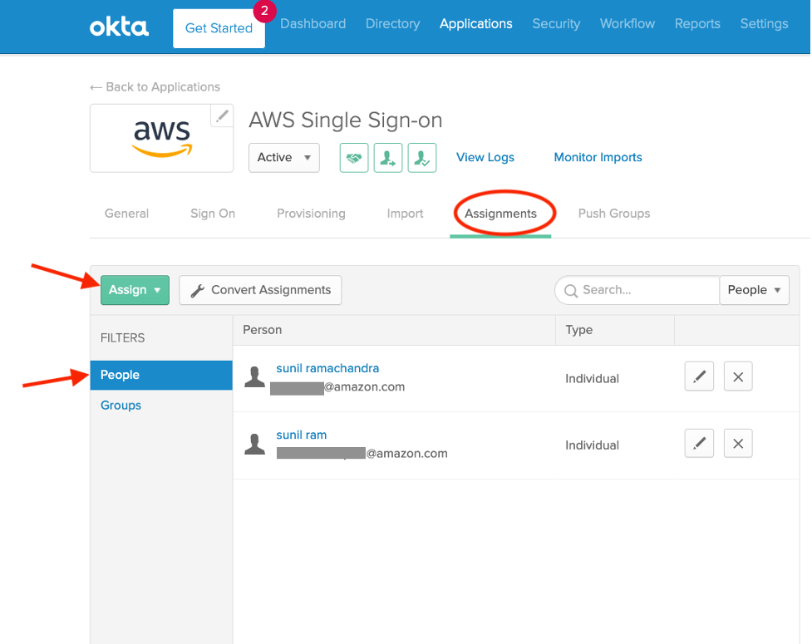
Task: Click the edit pencil on the app logo
Action: click(x=221, y=116)
